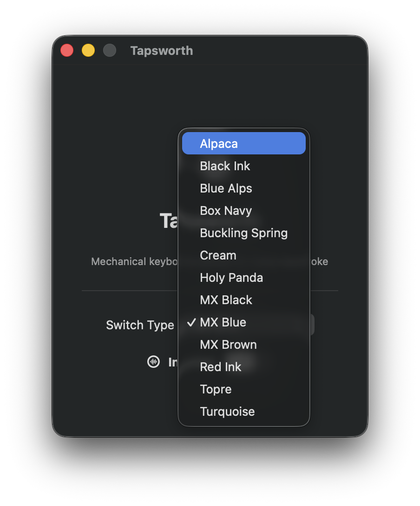Close the Tapsworth window
Screen dimensions: 420x506
tap(67, 50)
